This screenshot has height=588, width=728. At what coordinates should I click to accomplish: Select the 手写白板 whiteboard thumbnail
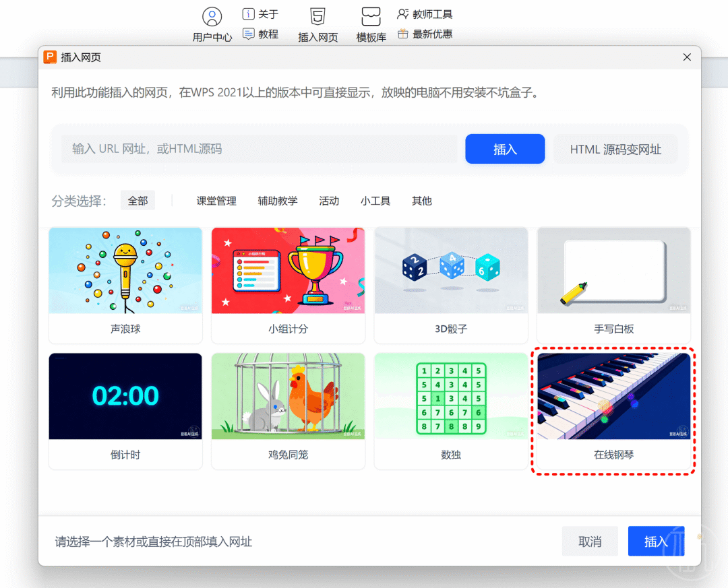click(614, 271)
